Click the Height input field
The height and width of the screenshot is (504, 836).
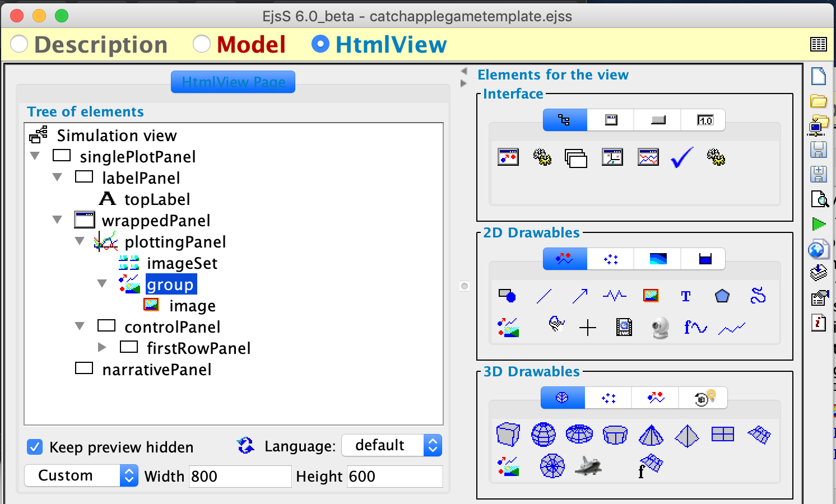[x=394, y=476]
